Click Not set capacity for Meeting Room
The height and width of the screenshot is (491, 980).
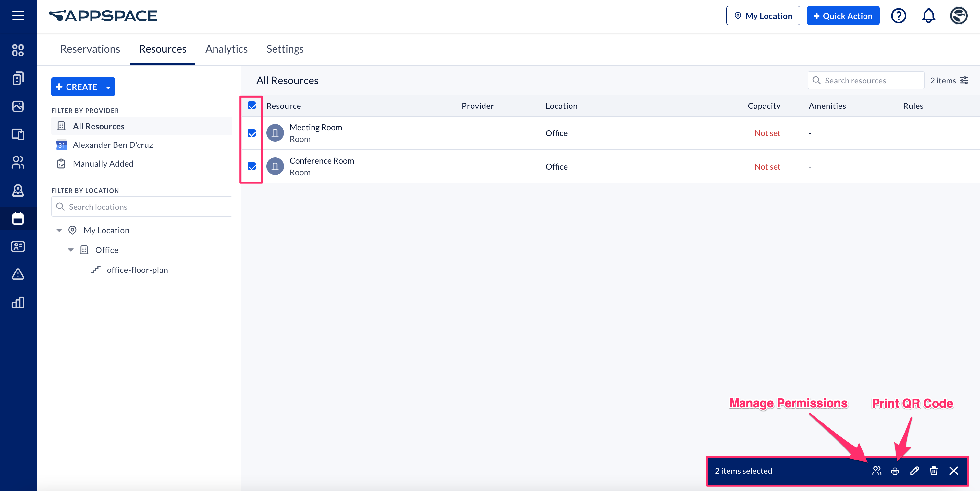[767, 133]
